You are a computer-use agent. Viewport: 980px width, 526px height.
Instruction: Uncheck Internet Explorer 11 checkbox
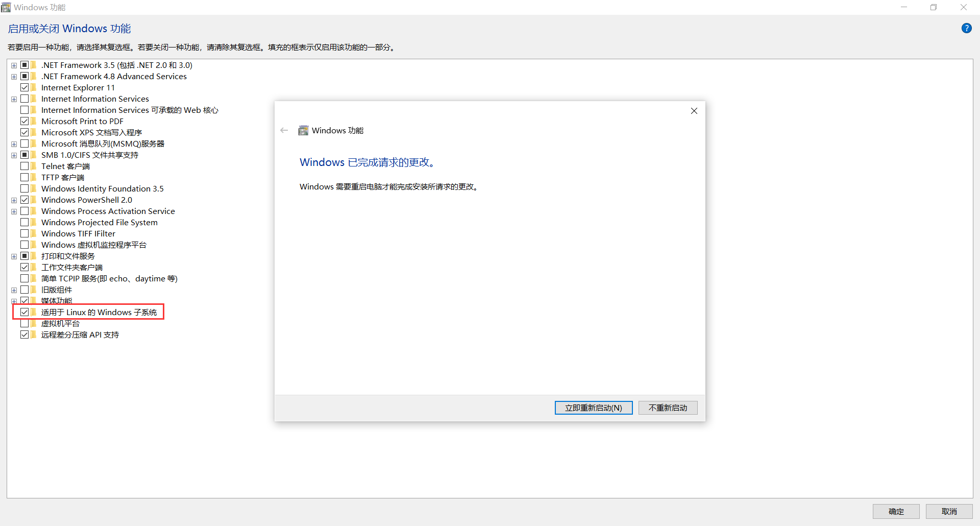coord(24,87)
